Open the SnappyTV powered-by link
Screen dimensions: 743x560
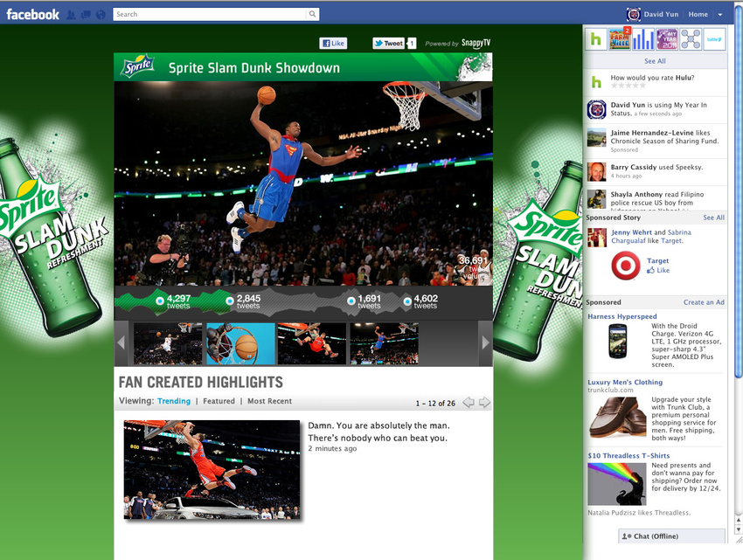click(476, 43)
